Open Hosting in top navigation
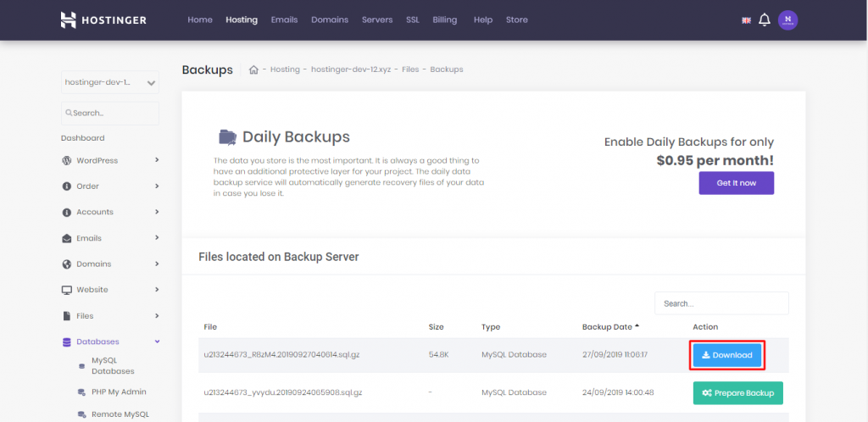Screen dimensions: 868x422 242,19
